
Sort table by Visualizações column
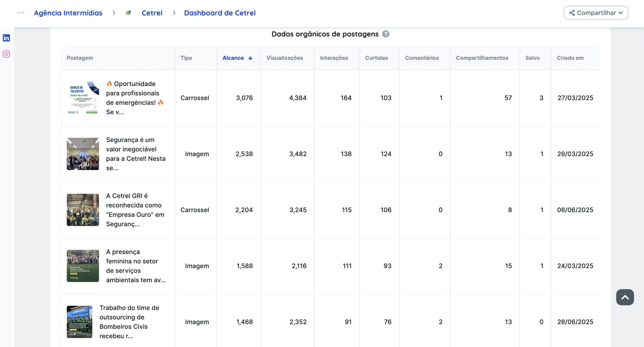(285, 58)
